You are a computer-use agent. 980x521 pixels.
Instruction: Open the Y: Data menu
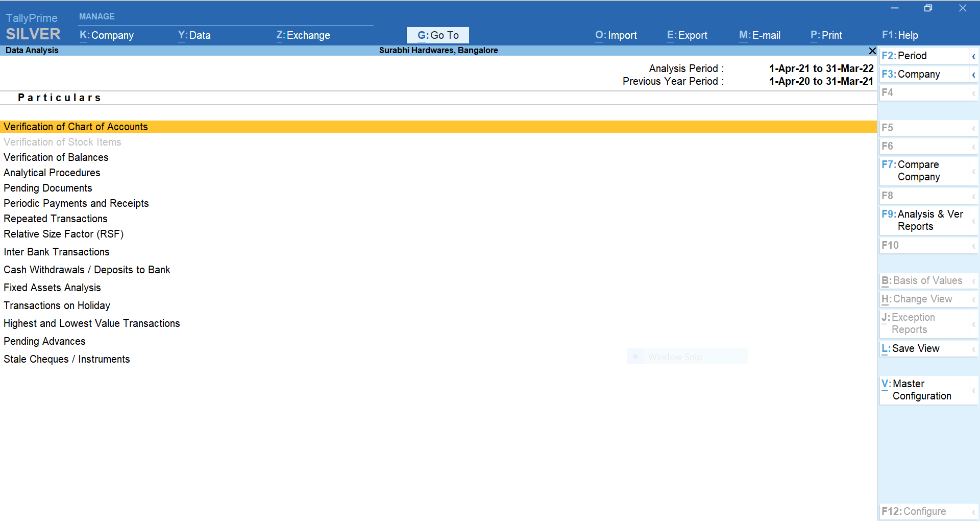pyautogui.click(x=194, y=35)
